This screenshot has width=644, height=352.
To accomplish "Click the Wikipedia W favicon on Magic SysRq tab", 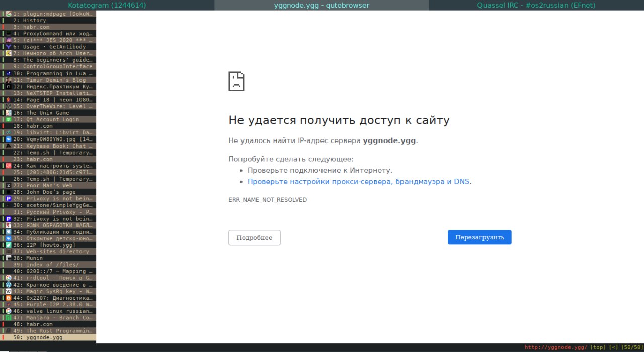I will tap(9, 291).
